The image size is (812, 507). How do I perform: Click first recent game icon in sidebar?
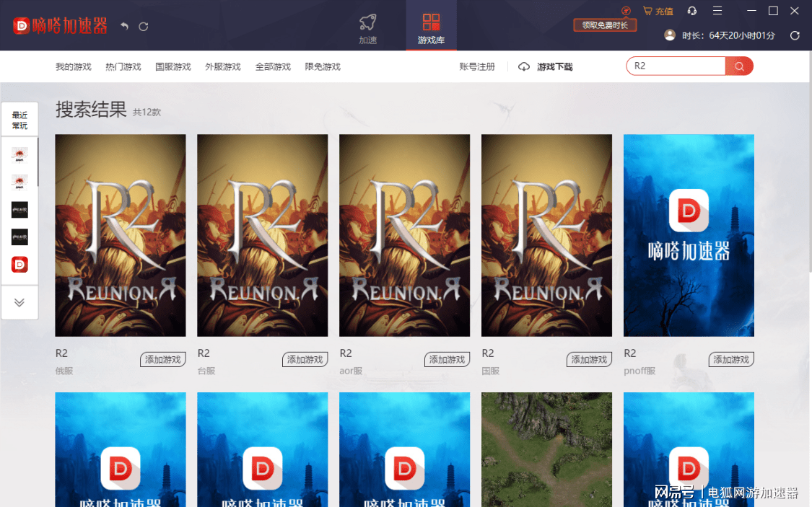coord(19,154)
